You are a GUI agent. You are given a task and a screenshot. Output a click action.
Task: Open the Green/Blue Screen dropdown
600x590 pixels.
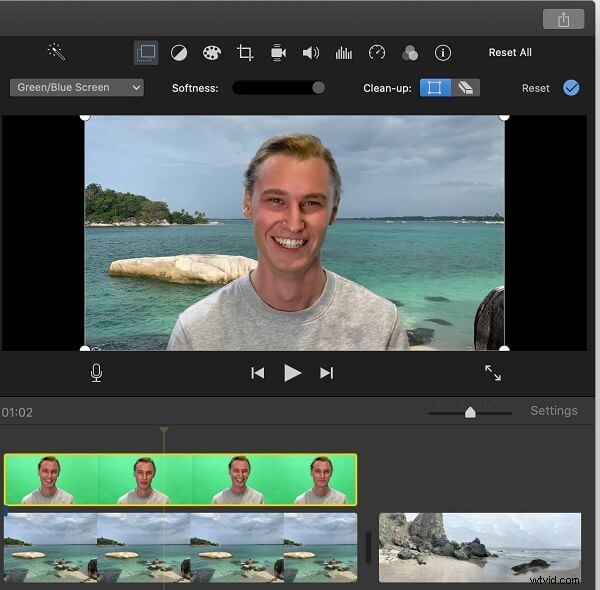[77, 88]
